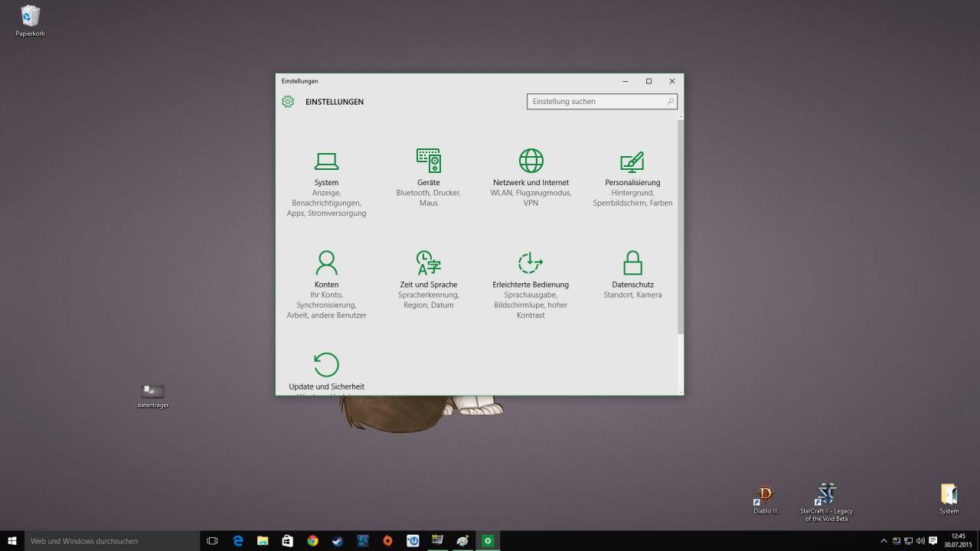Click 'Standort, Kamera' description text

click(632, 295)
